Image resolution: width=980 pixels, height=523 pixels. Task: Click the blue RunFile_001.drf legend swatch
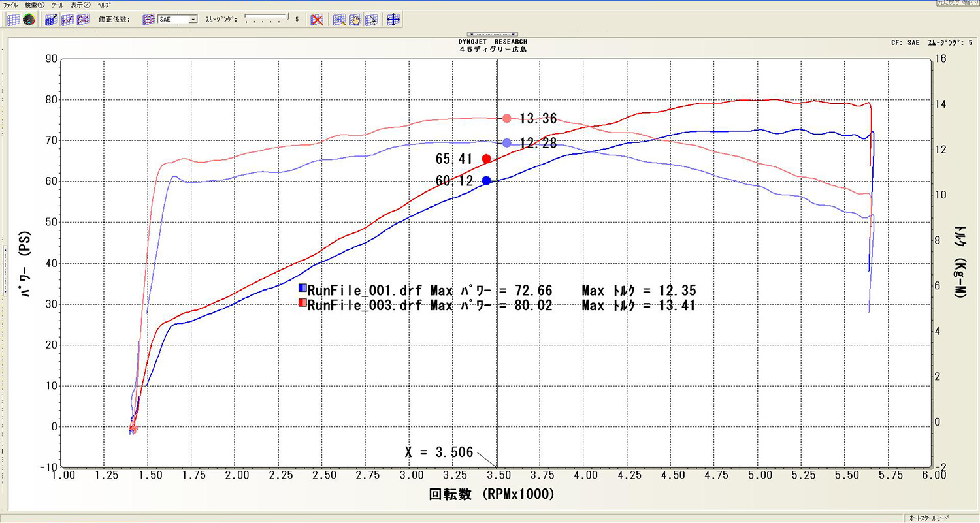(302, 288)
